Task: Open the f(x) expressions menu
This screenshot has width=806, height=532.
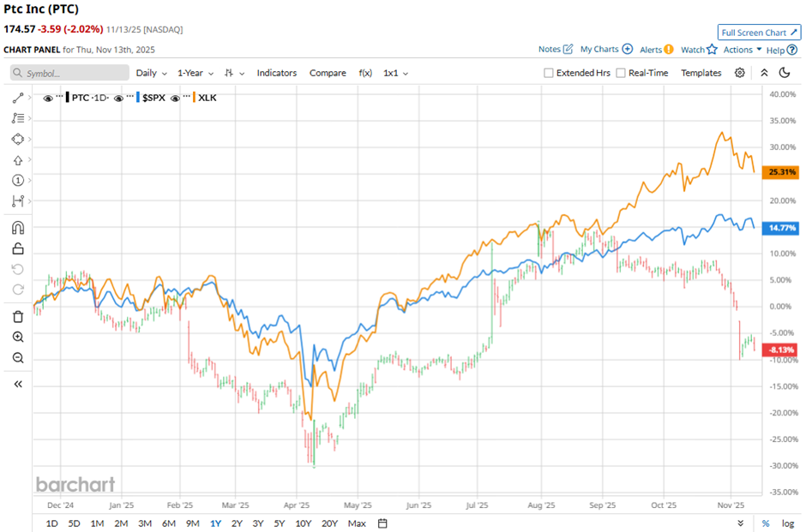Action: tap(365, 73)
